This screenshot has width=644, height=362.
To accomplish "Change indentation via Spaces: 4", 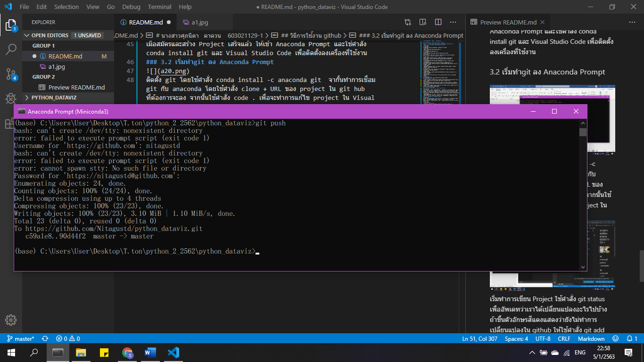I will tap(516, 338).
